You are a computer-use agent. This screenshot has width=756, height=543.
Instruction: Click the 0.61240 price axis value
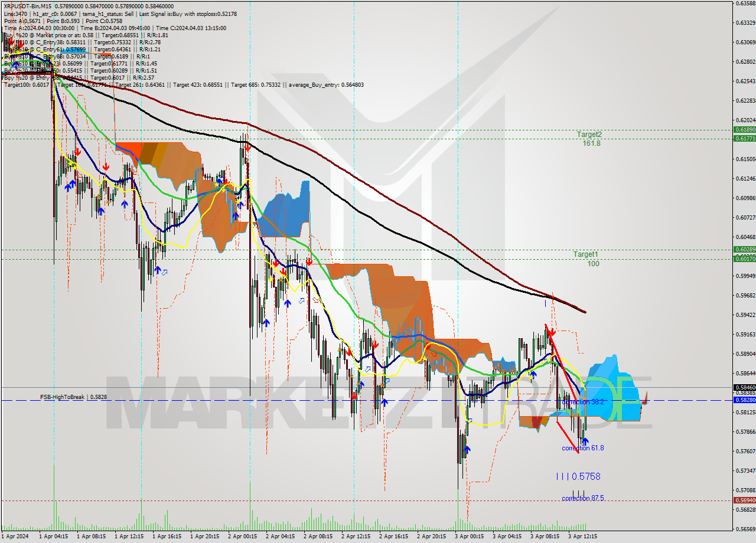(x=745, y=179)
